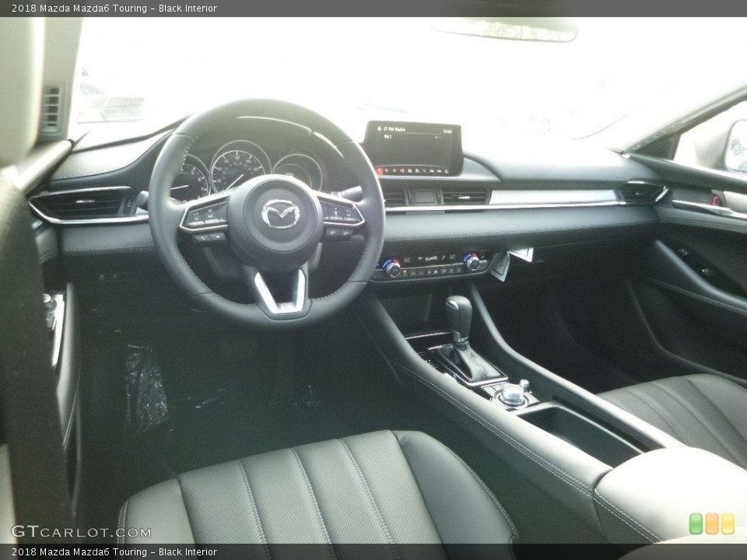Viewport: 747px width, 560px height.
Task: Click the right blue-red climate temperature dial
Action: point(472,262)
